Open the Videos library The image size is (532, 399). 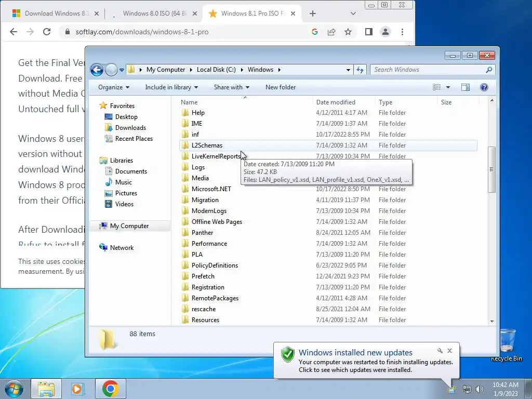coord(124,204)
